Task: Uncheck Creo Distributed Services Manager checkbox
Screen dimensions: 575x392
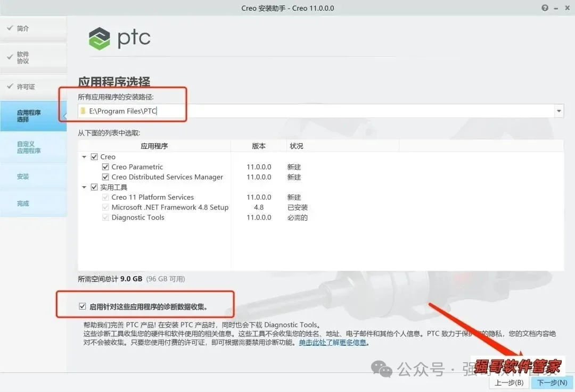Action: (105, 177)
